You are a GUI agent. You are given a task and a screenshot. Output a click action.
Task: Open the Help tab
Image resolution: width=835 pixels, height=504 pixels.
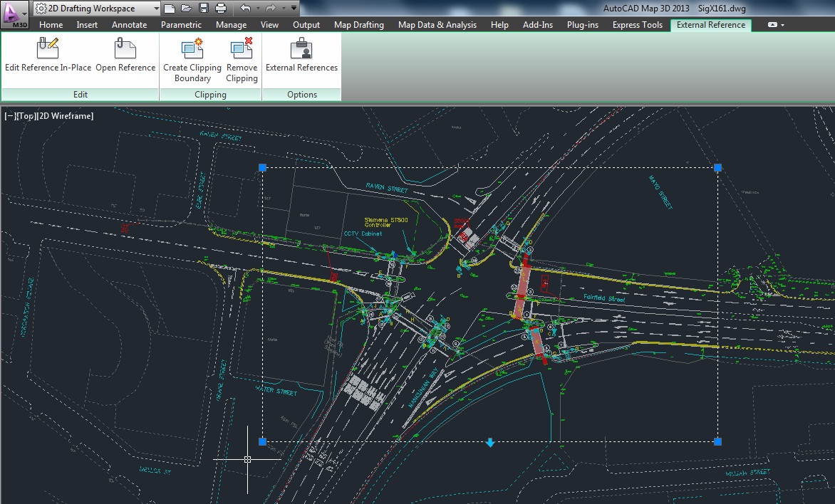coord(499,24)
